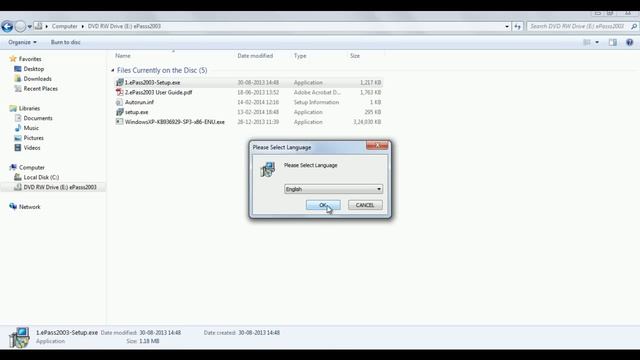Click the Autorun.inf file icon
Image resolution: width=640 pixels, height=360 pixels.
(x=119, y=102)
